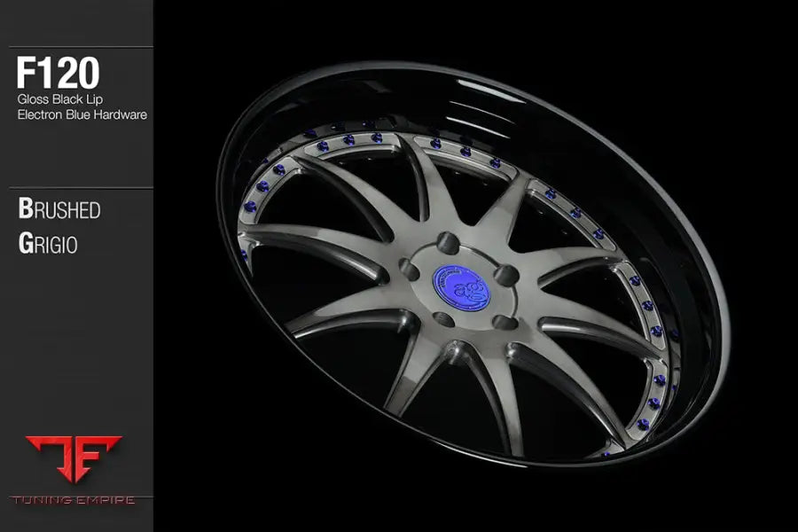Click the dark gray left info panel
798x532 pixels.
[x=76, y=355]
